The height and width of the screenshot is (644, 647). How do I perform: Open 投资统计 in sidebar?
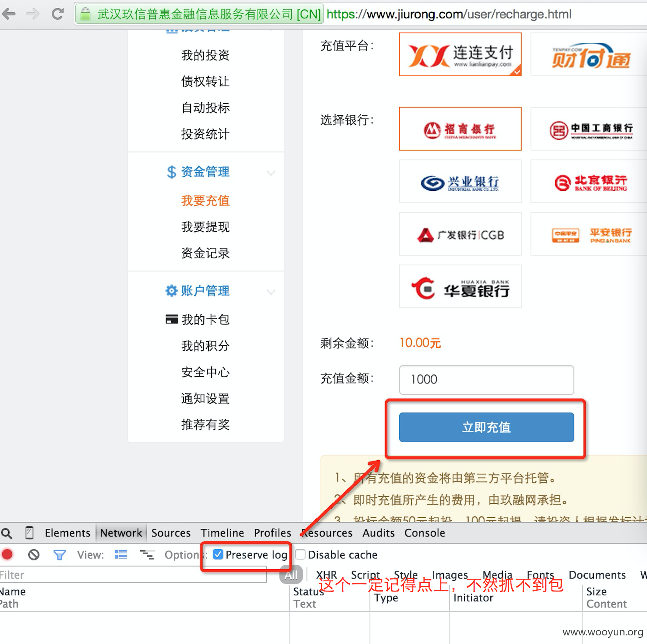[x=205, y=134]
